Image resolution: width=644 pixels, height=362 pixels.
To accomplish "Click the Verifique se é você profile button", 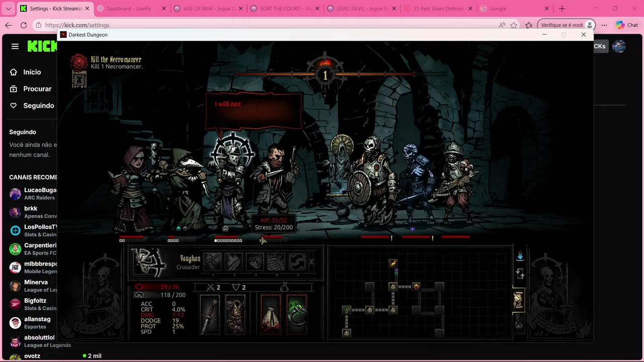I will tap(567, 25).
